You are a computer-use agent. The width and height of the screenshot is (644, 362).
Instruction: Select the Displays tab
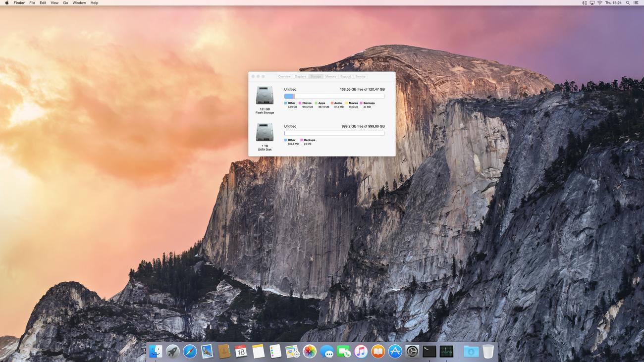tap(300, 77)
